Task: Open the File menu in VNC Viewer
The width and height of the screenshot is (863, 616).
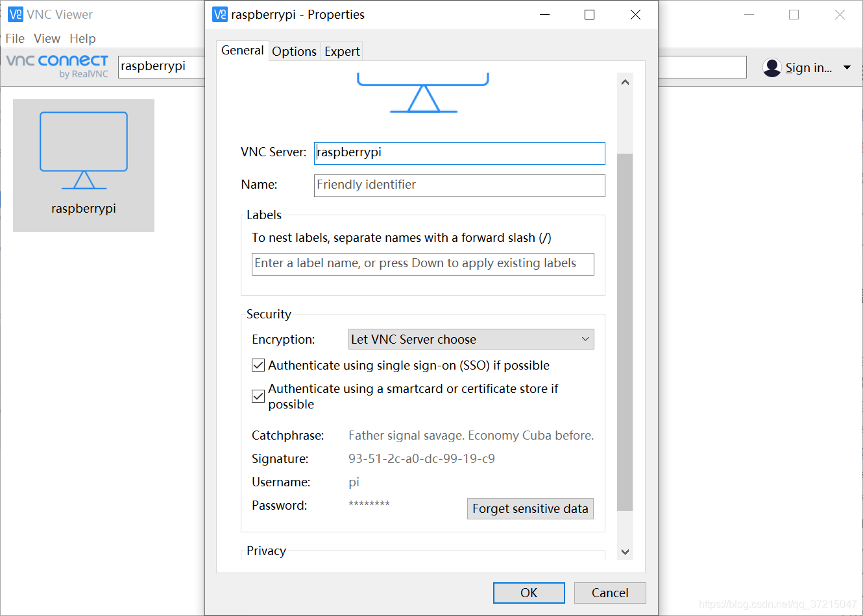Action: point(15,38)
